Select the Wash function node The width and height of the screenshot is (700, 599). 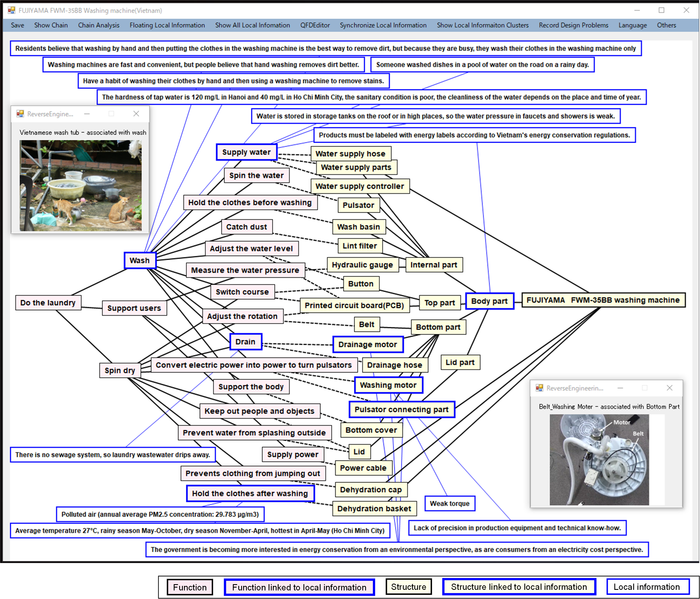pyautogui.click(x=139, y=260)
